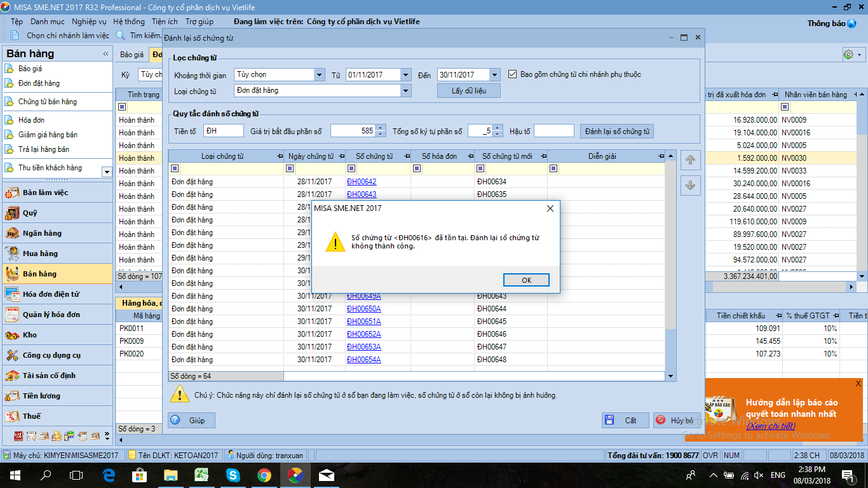Collapse the Bán hàng panel with double-chevron
Screen dimensions: 868x488
pos(105,54)
